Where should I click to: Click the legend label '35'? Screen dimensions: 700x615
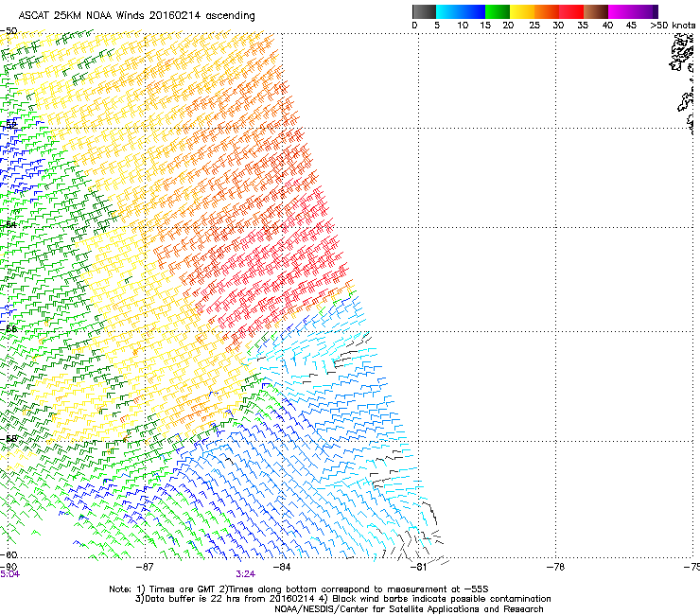583,26
